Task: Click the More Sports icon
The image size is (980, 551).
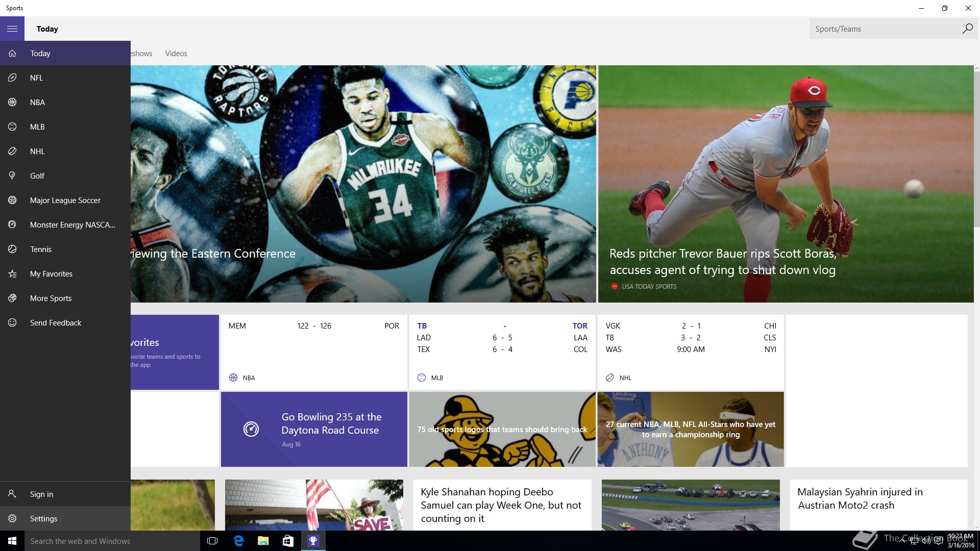Action: pos(12,298)
